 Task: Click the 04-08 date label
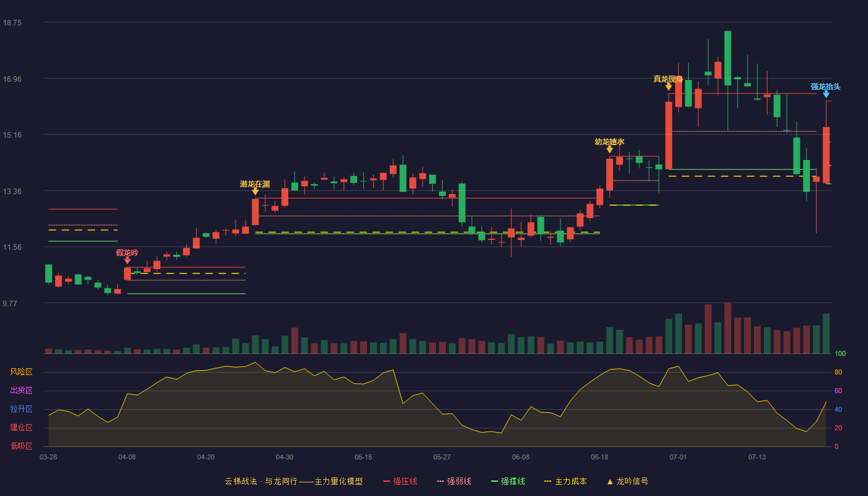coord(127,457)
